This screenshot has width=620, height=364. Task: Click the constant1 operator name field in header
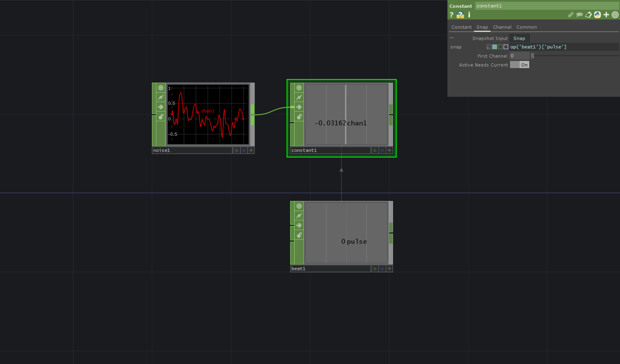pos(547,6)
